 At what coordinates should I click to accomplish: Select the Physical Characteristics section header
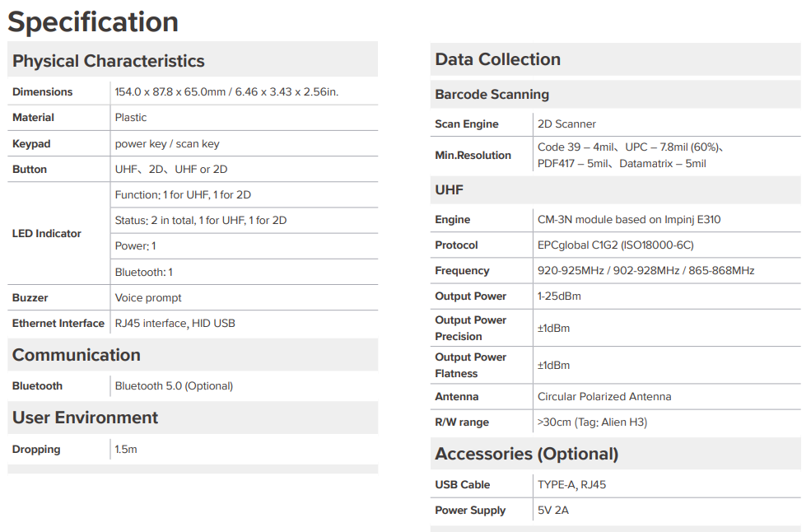pos(108,61)
